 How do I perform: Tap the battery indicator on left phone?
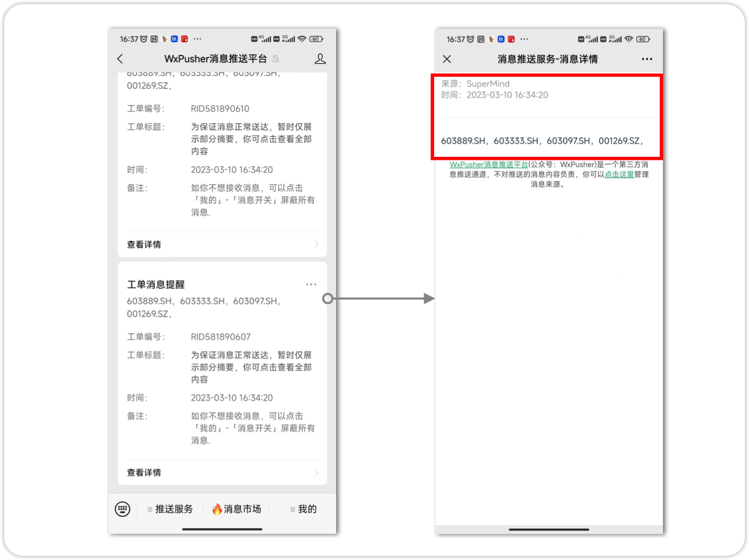[x=316, y=39]
